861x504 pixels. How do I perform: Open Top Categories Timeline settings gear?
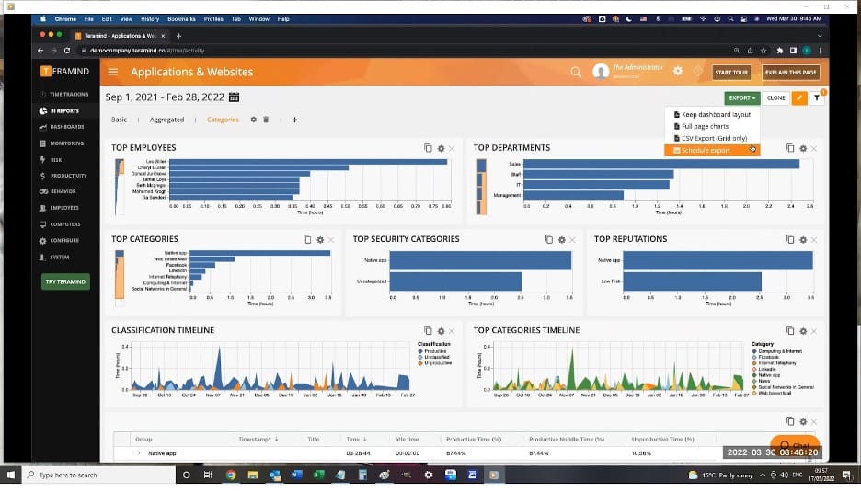(803, 330)
